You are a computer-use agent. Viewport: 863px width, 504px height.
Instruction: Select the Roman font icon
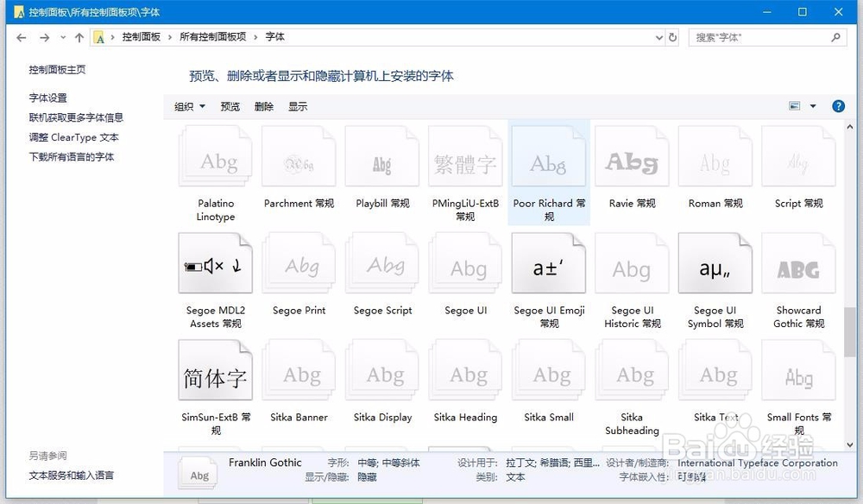click(715, 157)
